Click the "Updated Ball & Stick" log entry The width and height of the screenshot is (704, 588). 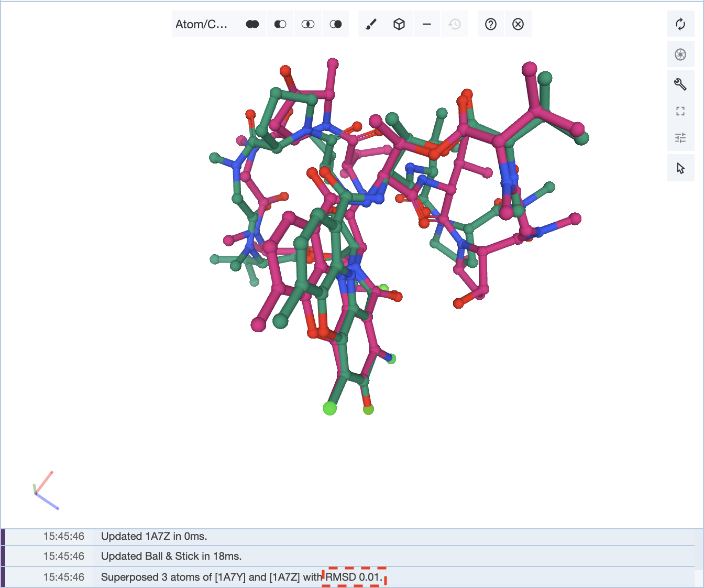point(171,556)
